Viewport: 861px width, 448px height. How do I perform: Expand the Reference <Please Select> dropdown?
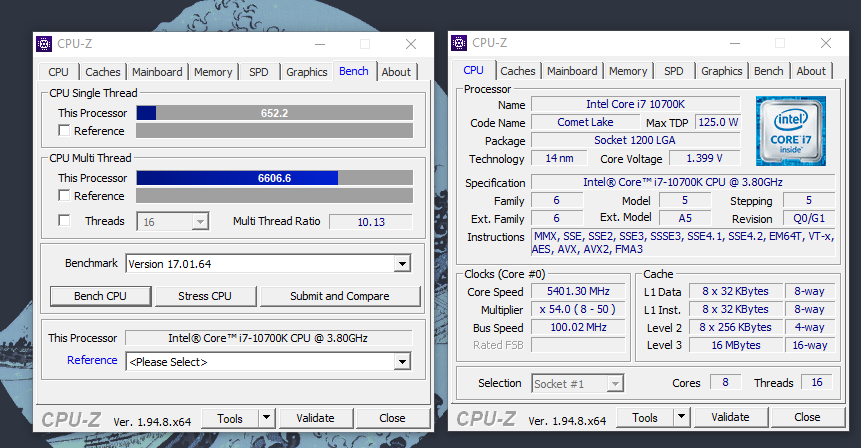(402, 362)
